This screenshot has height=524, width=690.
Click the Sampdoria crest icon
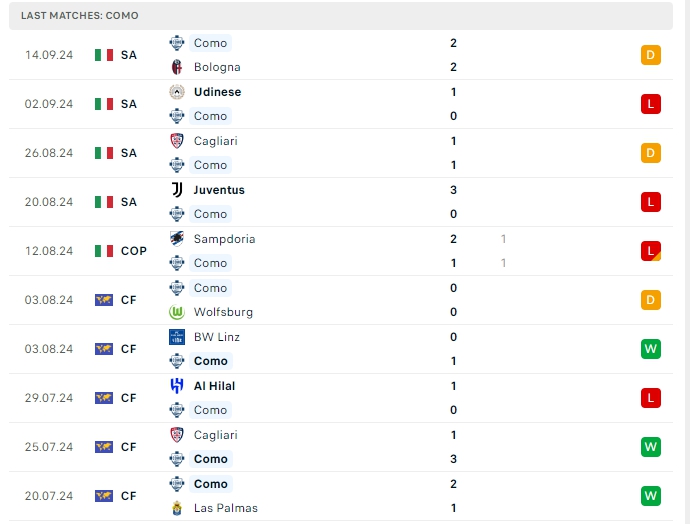coord(177,239)
